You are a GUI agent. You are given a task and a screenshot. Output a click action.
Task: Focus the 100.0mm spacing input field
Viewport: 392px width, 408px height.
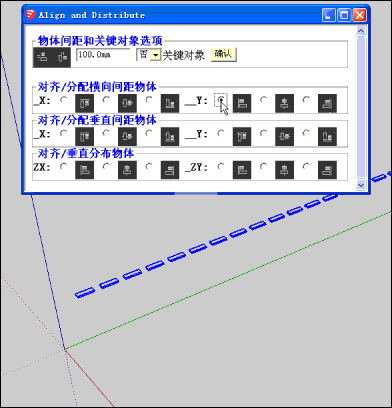[103, 55]
